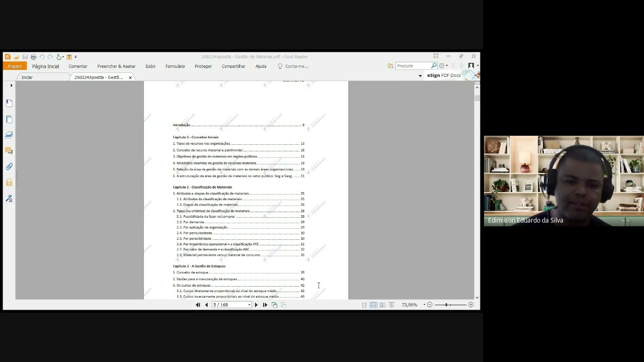Switch to the Iniciar document tab
The height and width of the screenshot is (362, 644).
tap(27, 77)
